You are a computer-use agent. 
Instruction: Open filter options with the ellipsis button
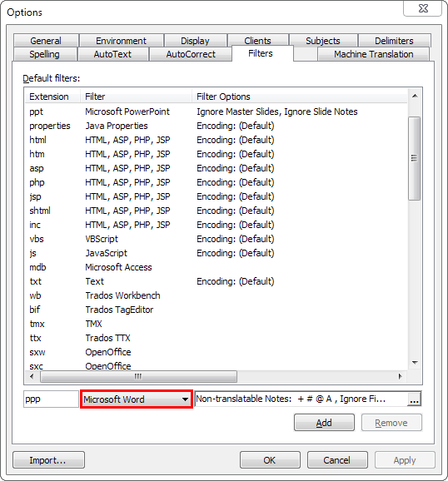click(x=414, y=399)
